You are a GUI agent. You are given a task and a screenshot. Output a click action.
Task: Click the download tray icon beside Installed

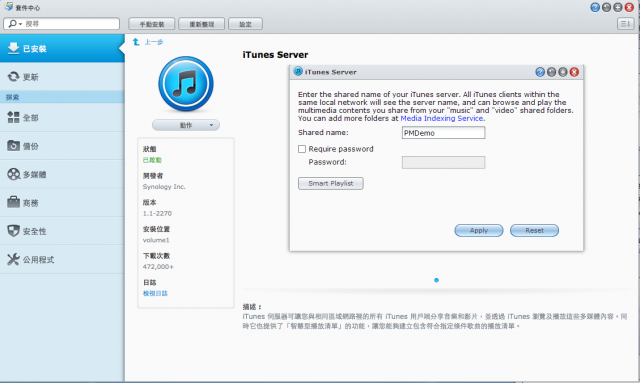[13, 48]
